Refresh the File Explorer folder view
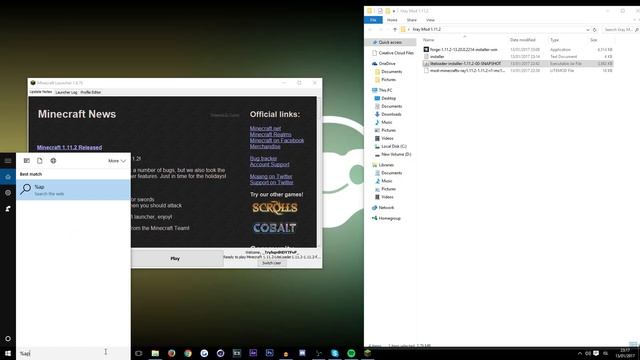 click(x=594, y=29)
